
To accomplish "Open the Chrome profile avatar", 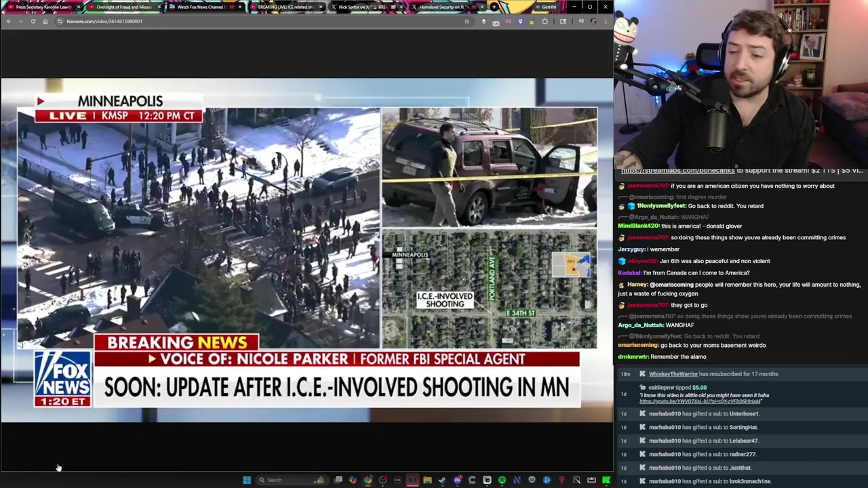I will (x=593, y=21).
